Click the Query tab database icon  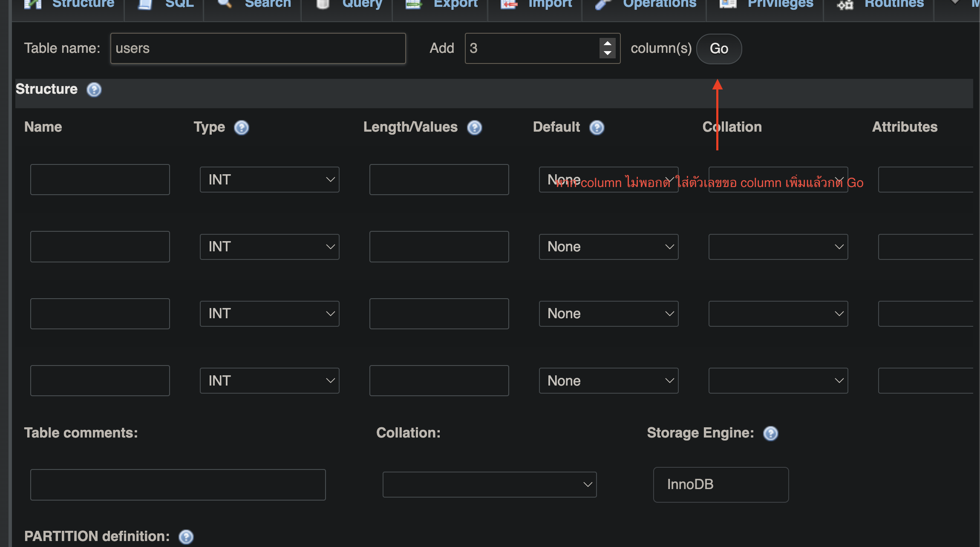tap(323, 4)
